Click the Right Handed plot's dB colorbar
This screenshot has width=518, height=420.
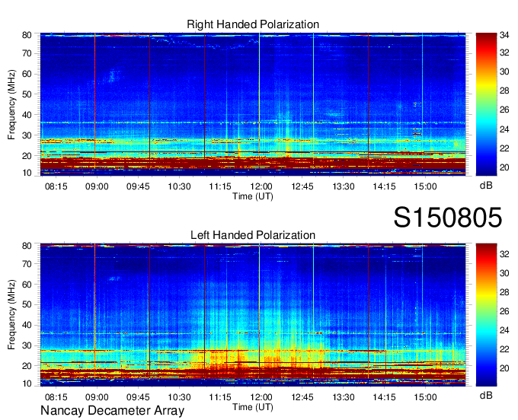tap(486, 104)
